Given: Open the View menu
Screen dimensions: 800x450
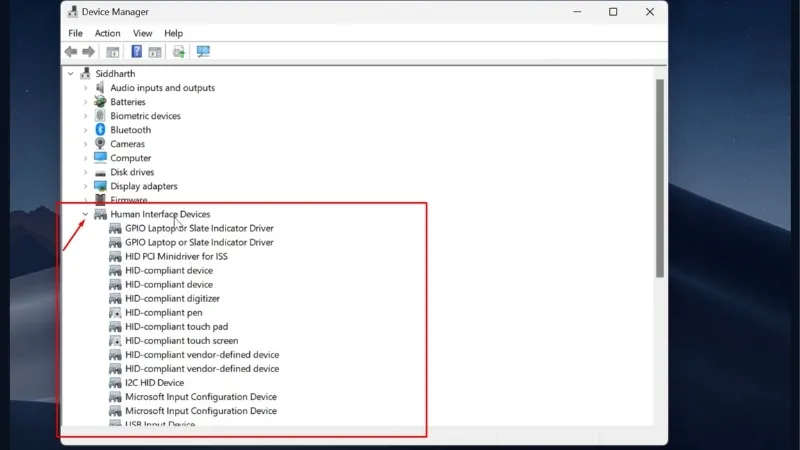Looking at the screenshot, I should (142, 33).
